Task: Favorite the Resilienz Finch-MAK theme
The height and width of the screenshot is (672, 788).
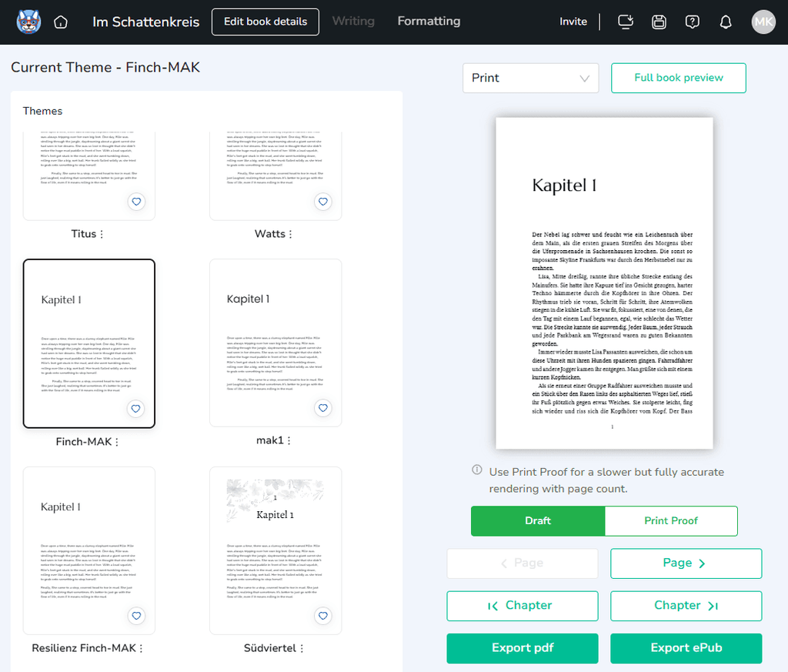Action: tap(136, 616)
